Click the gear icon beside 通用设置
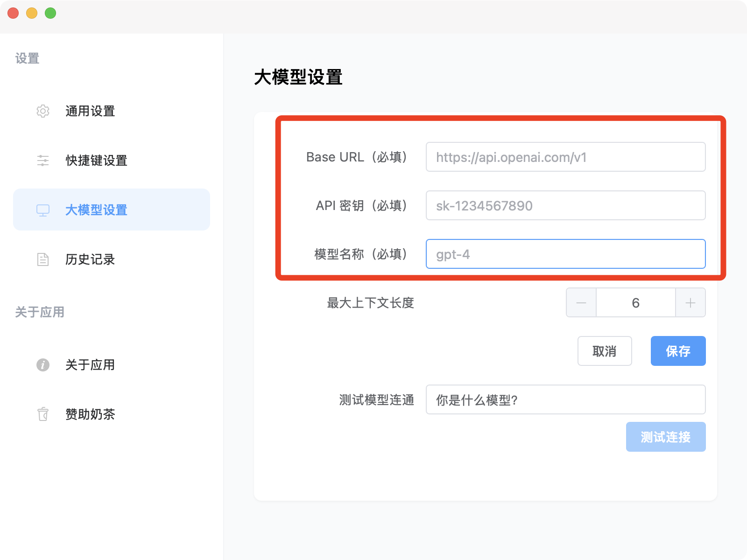 43,111
